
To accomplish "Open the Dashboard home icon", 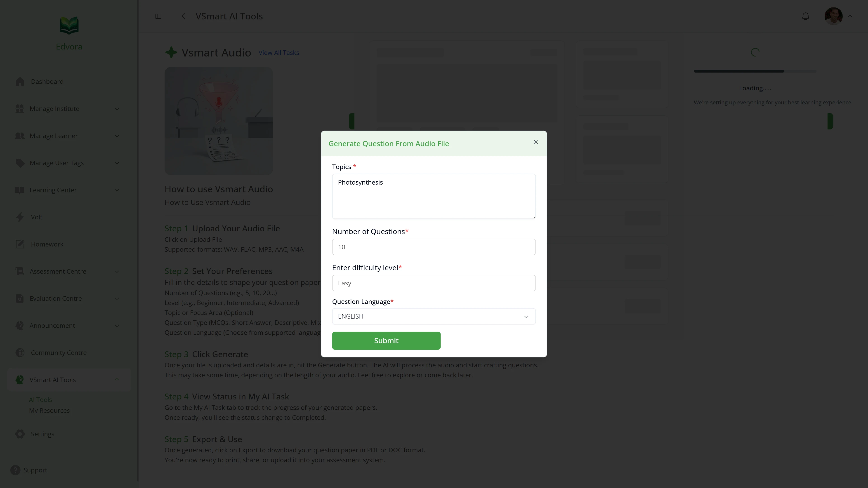I will pos(20,82).
